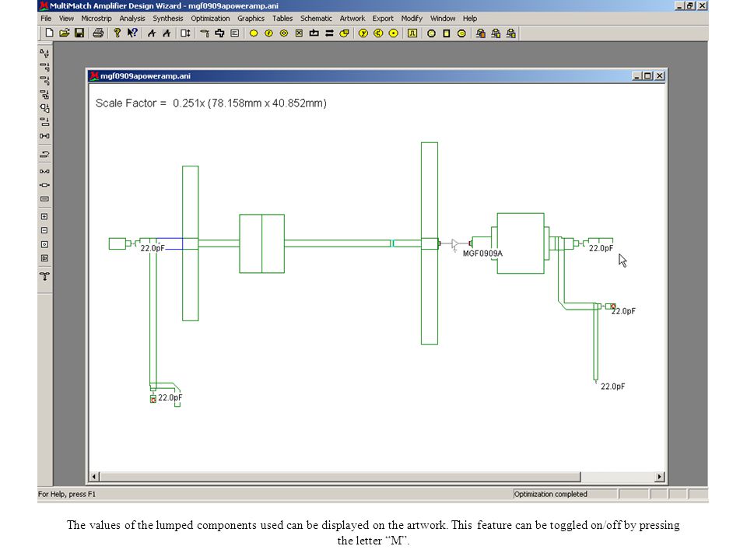Viewport: 747px width, 560px height.
Task: Click the yellow 'y' circle icon
Action: point(363,33)
